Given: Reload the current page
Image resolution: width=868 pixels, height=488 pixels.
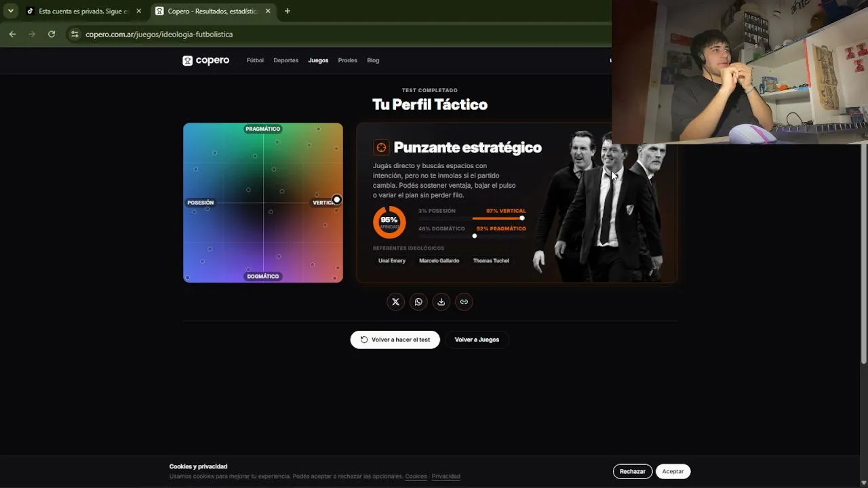Looking at the screenshot, I should point(52,34).
